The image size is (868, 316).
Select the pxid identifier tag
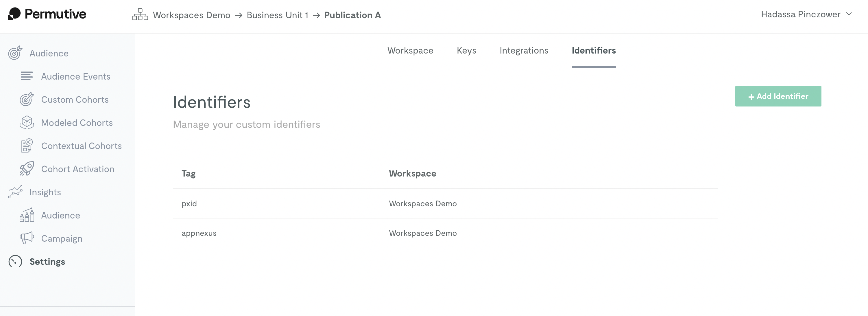click(189, 204)
